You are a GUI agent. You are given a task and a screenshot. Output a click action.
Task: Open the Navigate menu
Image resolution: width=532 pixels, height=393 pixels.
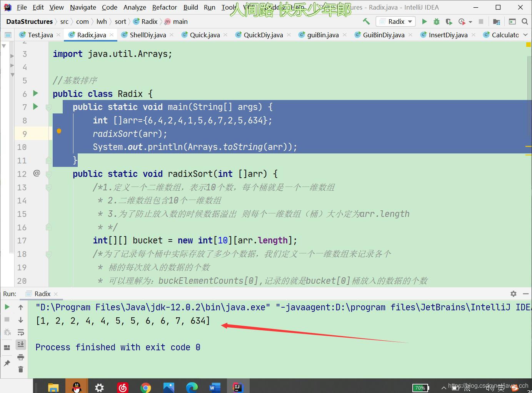click(x=83, y=7)
